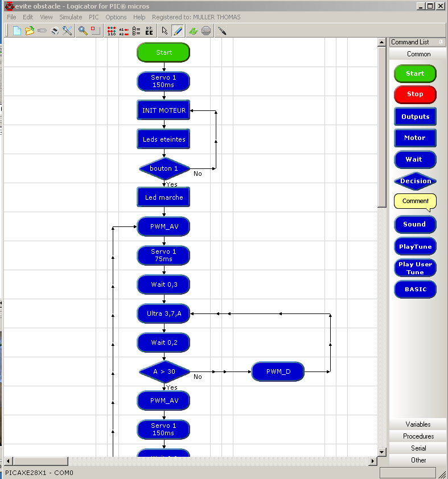Pick the Wait command in Command List
Viewport: 448px width, 479px height.
[415, 159]
